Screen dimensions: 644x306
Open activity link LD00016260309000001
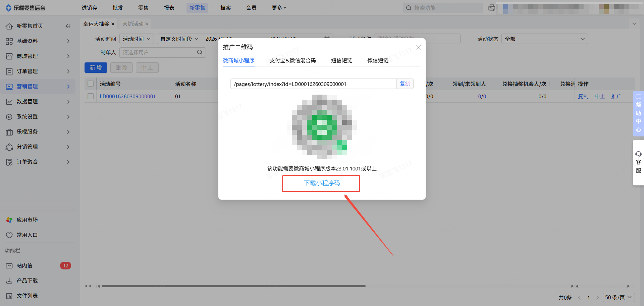(x=128, y=96)
